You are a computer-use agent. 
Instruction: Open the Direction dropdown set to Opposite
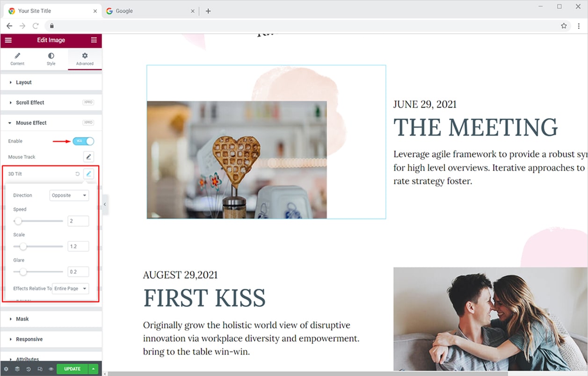[x=69, y=195]
